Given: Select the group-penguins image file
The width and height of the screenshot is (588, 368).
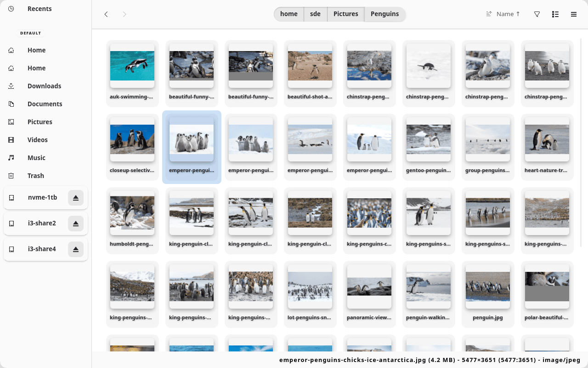Looking at the screenshot, I should [488, 147].
